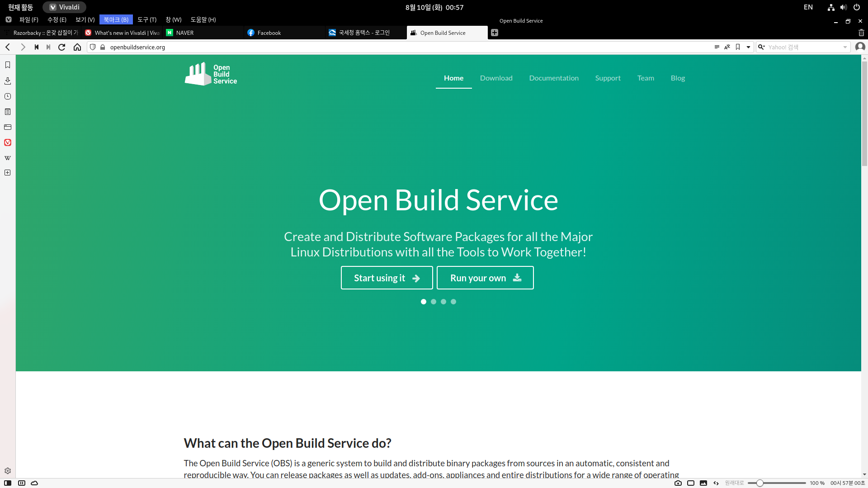Open the Vivaldi app menu in top bar
This screenshot has height=488, width=868.
click(x=64, y=7)
